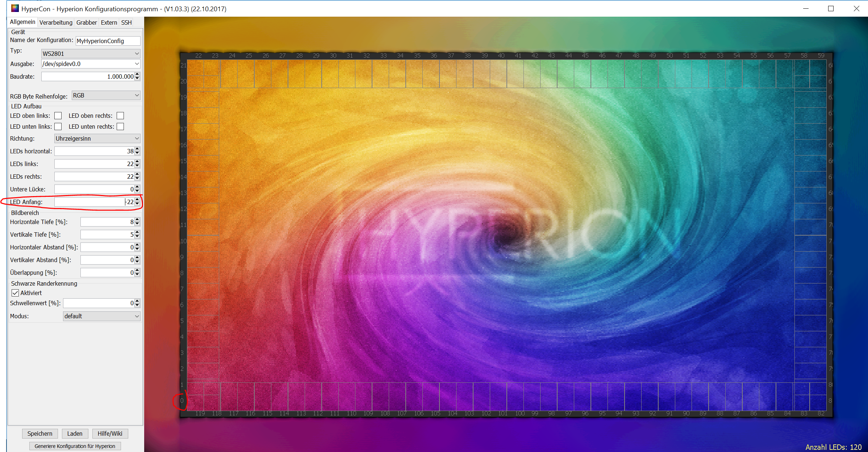868x452 pixels.
Task: Increase Horizontale Tiefe spinner up arrow
Action: (x=137, y=220)
